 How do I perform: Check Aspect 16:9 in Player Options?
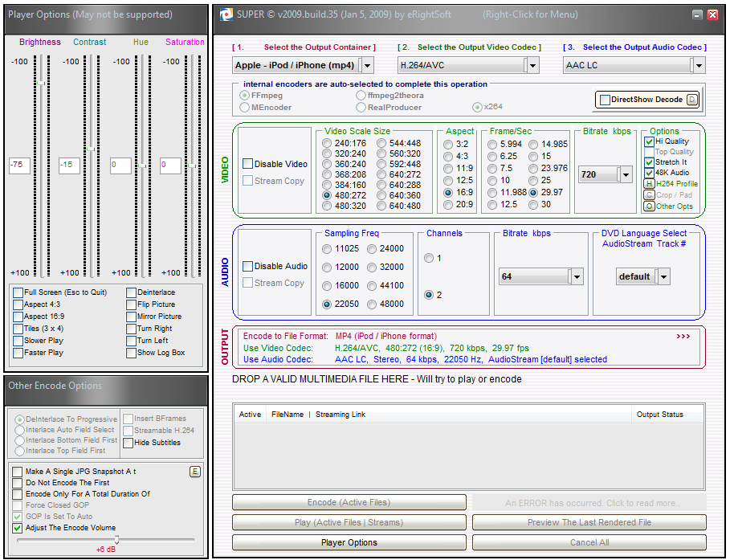[18, 317]
